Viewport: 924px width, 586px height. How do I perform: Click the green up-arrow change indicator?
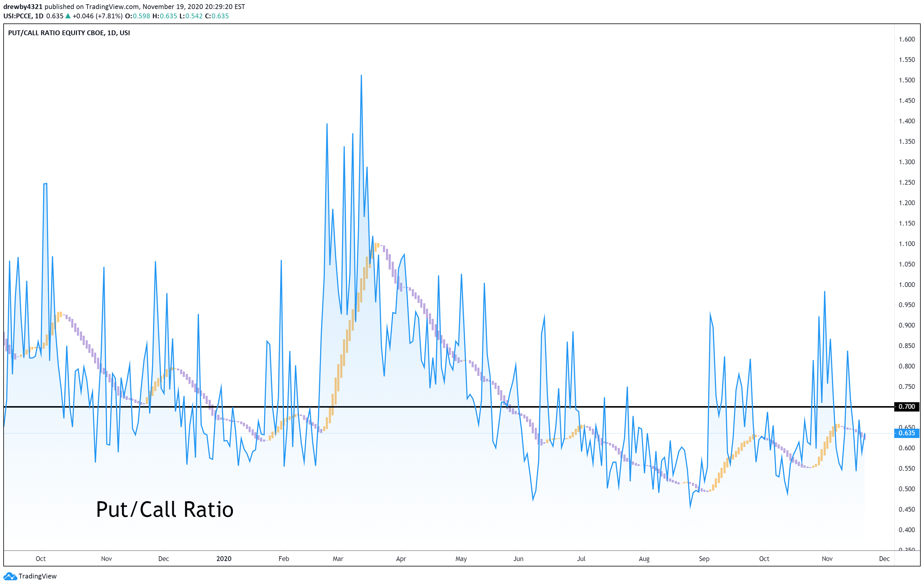click(x=68, y=16)
